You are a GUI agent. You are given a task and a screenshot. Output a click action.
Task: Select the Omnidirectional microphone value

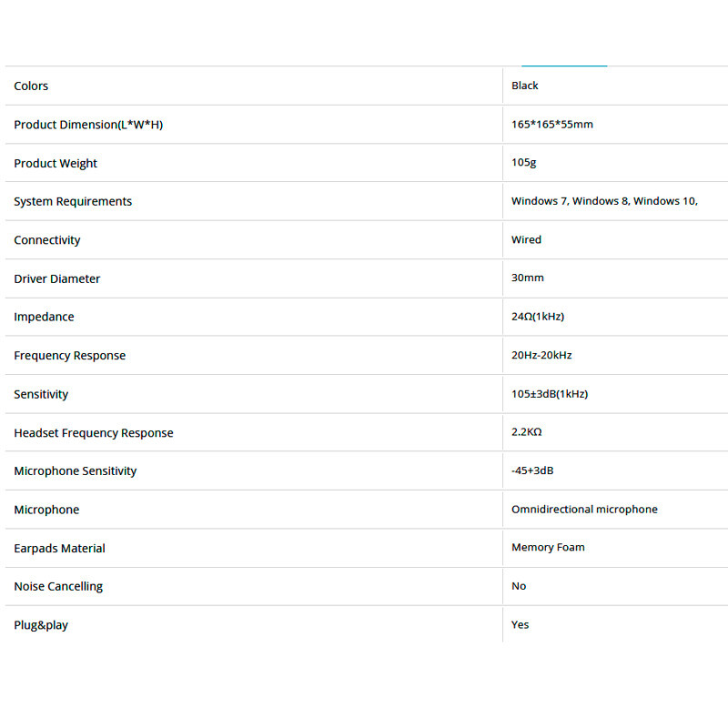(584, 510)
